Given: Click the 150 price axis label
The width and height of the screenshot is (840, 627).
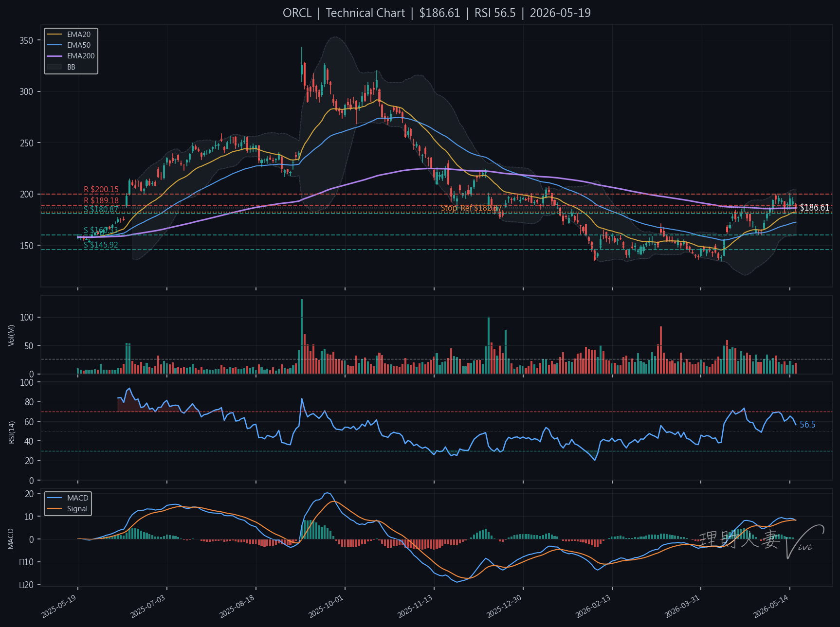Looking at the screenshot, I should 26,246.
